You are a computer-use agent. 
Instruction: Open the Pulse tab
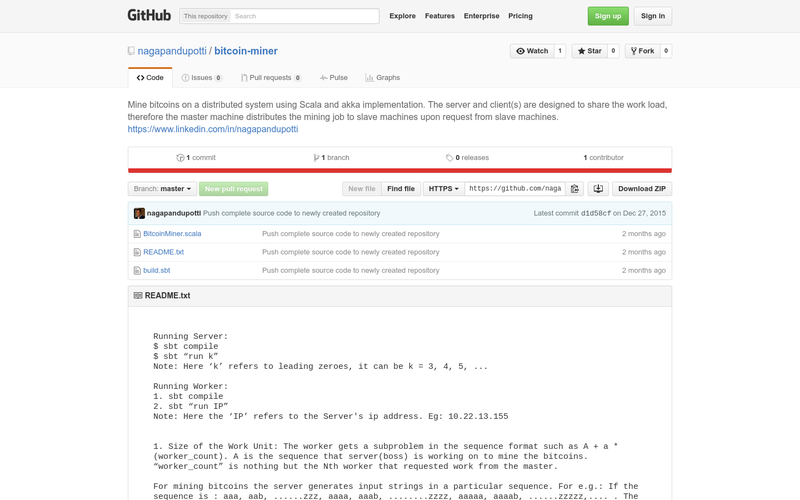click(334, 78)
